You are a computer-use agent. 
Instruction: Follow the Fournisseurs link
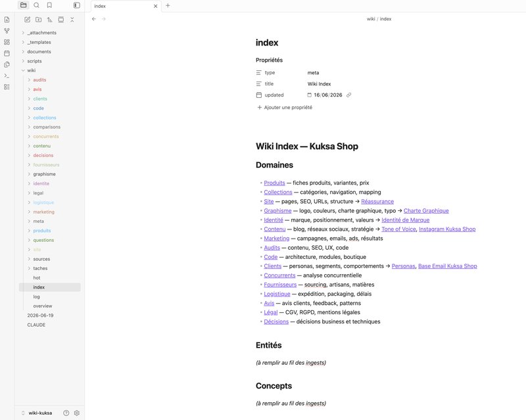pyautogui.click(x=280, y=285)
